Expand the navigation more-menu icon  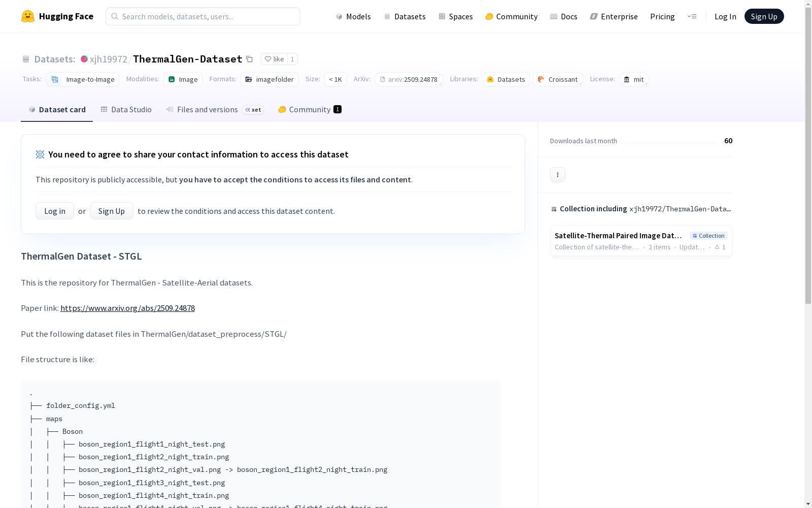click(x=692, y=16)
